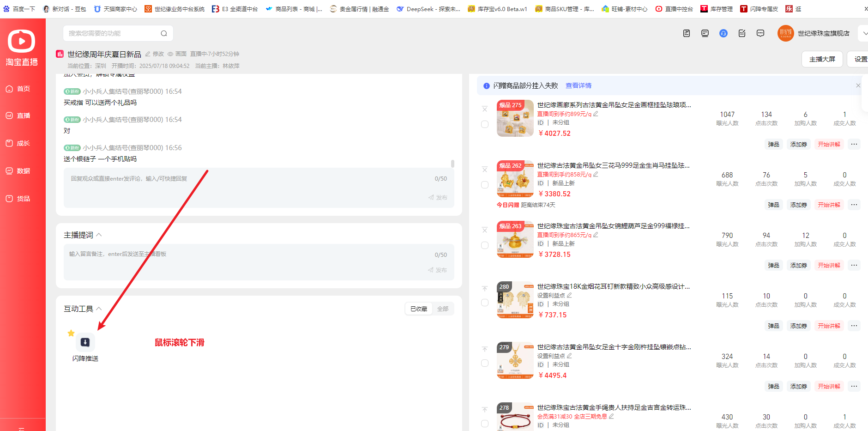Select the checkbox for product 262
Screen dimensions: 868x431
click(485, 185)
